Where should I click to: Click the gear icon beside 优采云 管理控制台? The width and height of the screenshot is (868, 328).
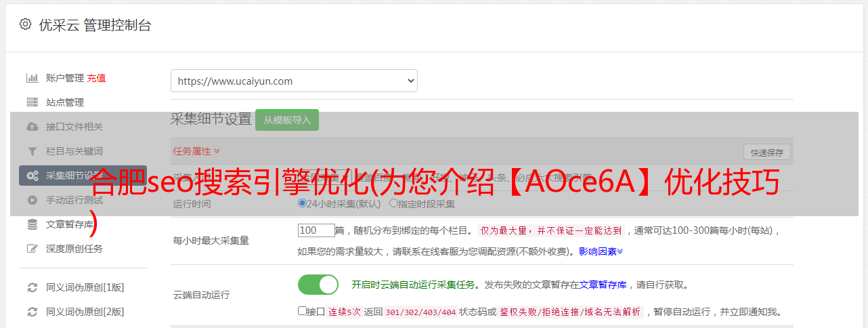(x=25, y=24)
